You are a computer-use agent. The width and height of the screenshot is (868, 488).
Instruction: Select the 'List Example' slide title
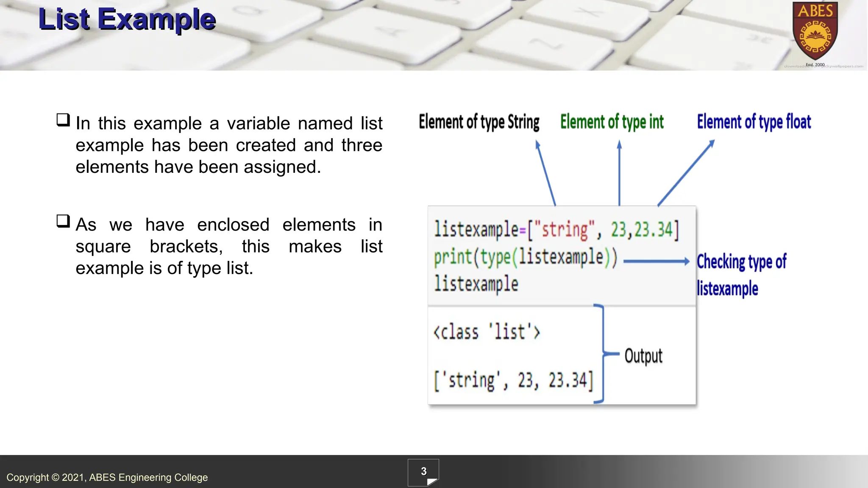coord(127,19)
